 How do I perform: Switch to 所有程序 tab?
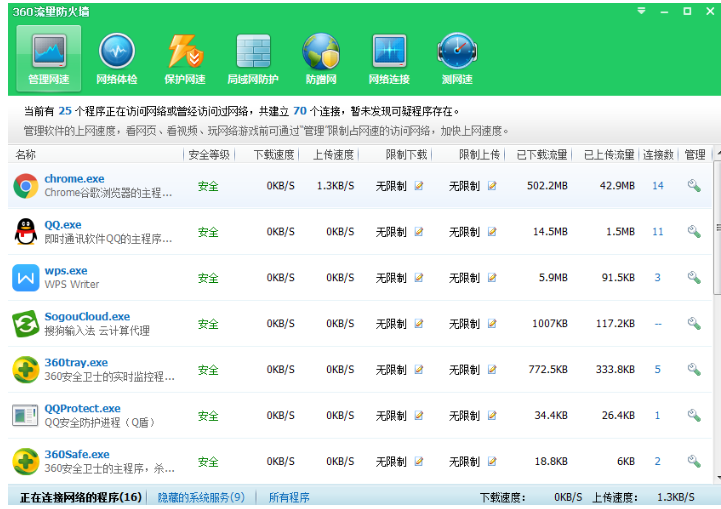pyautogui.click(x=289, y=497)
